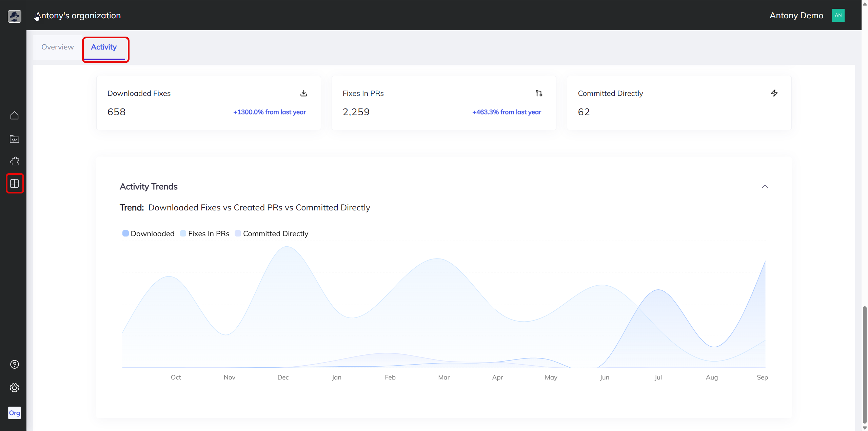868x431 pixels.
Task: Click the pull request icon on Fixes In PRs
Action: click(x=539, y=93)
